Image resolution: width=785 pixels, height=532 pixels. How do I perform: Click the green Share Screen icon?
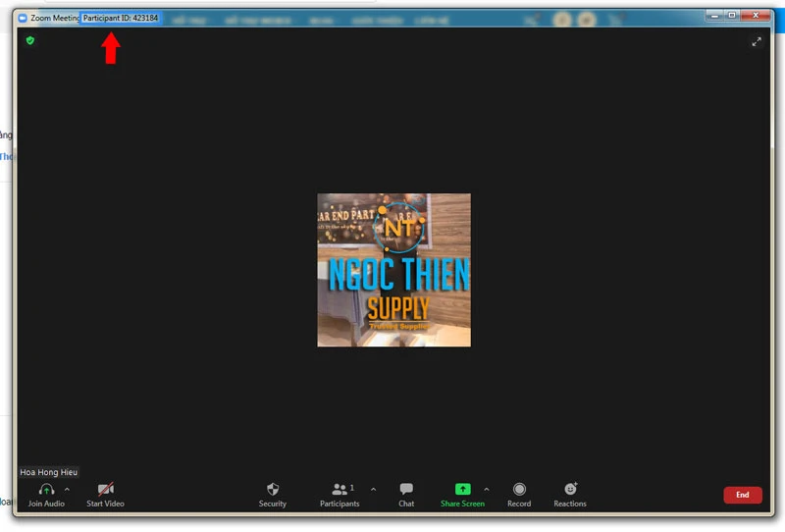462,489
